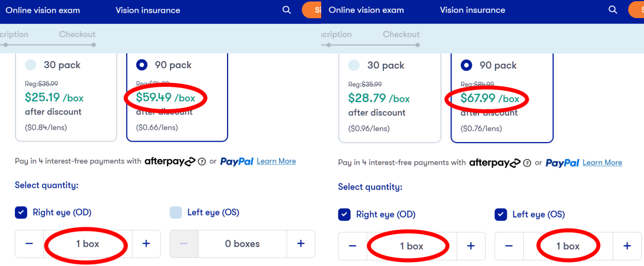This screenshot has height=266, width=644.
Task: Go to Checkout step in right screenshot
Action: point(402,34)
